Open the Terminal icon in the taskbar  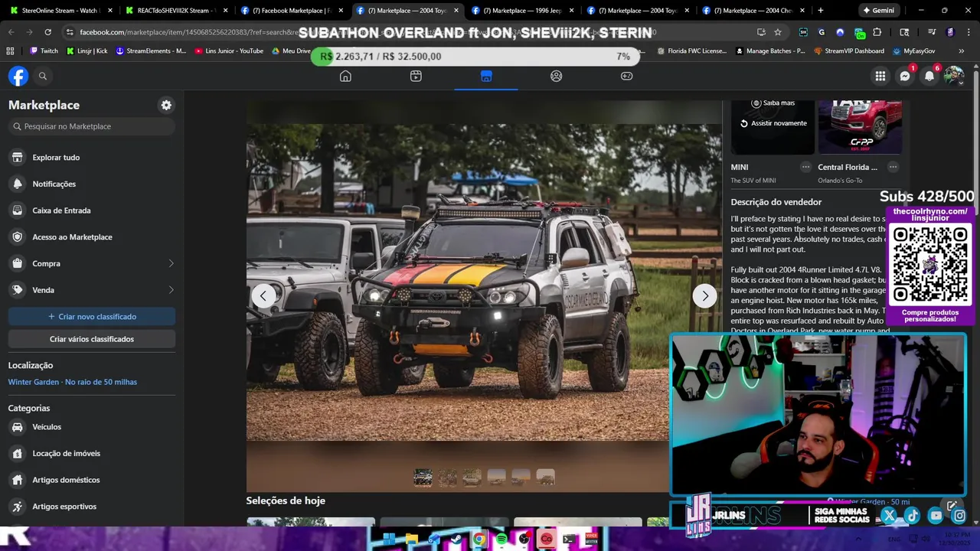point(569,539)
